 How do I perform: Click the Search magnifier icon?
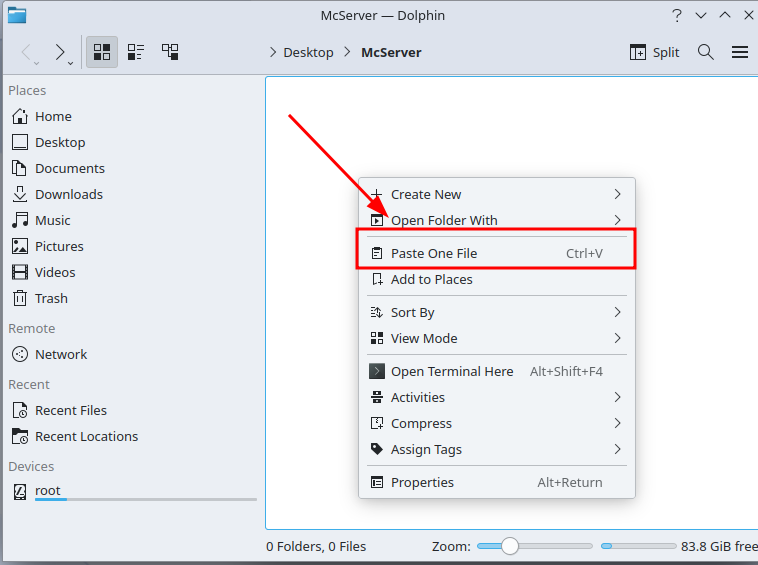tap(706, 52)
